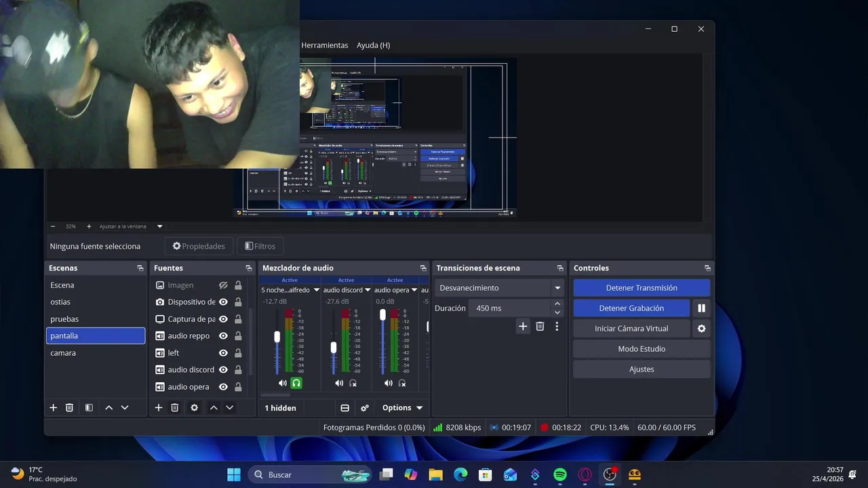
Task: Open virtual camera settings gear
Action: coord(701,328)
